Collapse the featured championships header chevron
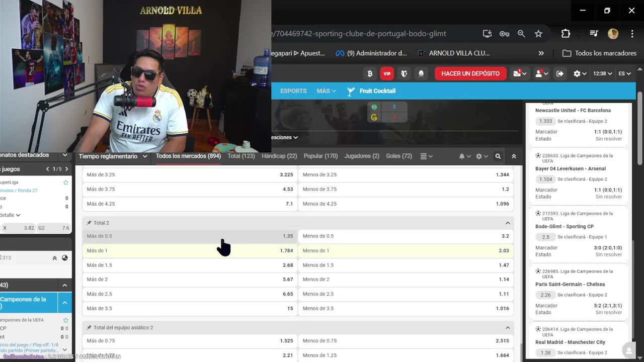This screenshot has height=362, width=644. (x=65, y=155)
